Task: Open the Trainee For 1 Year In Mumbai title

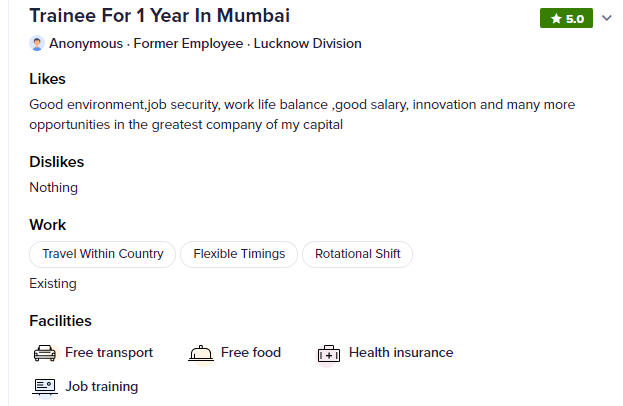Action: click(160, 16)
